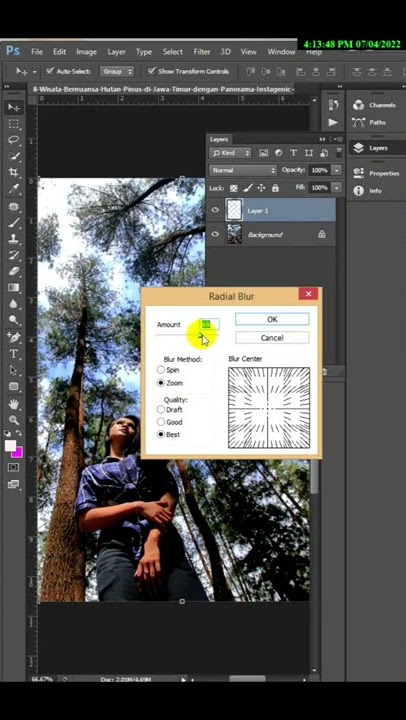Image resolution: width=406 pixels, height=720 pixels.
Task: Open the File menu
Action: point(37,52)
